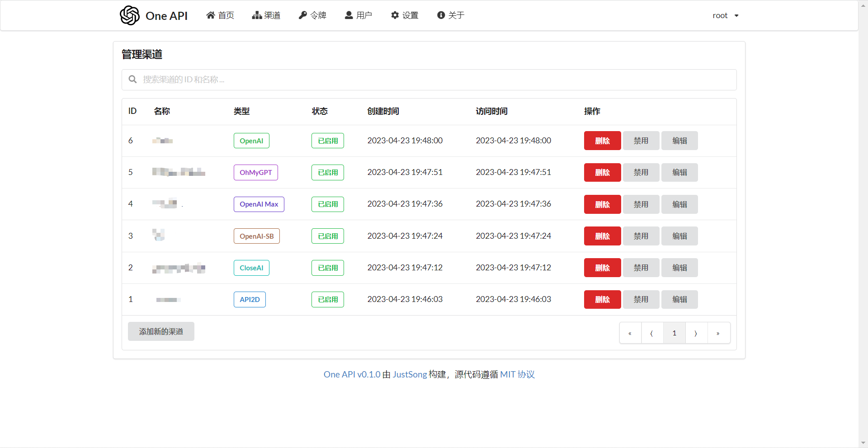Click the search magnifier icon
Viewport: 868px width, 448px height.
coord(132,79)
